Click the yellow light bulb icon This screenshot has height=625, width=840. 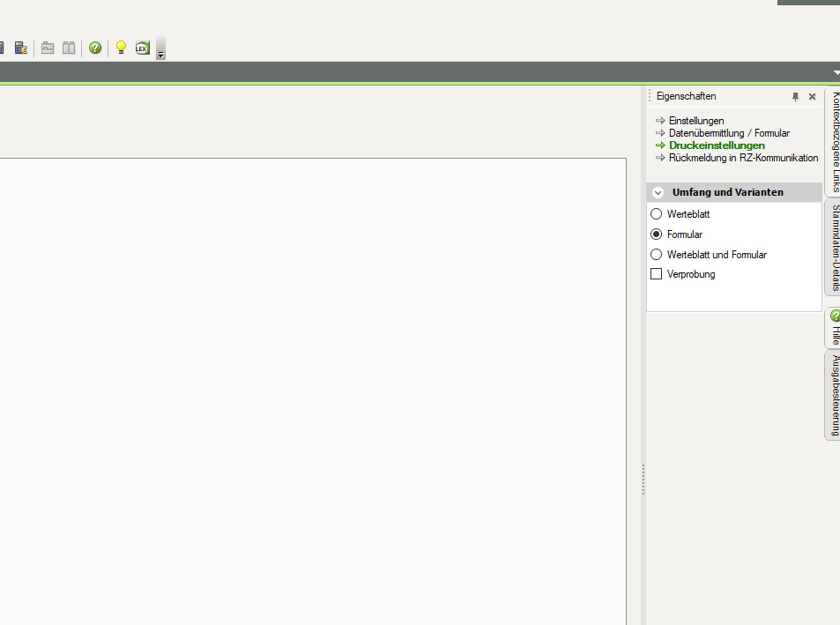pos(121,48)
